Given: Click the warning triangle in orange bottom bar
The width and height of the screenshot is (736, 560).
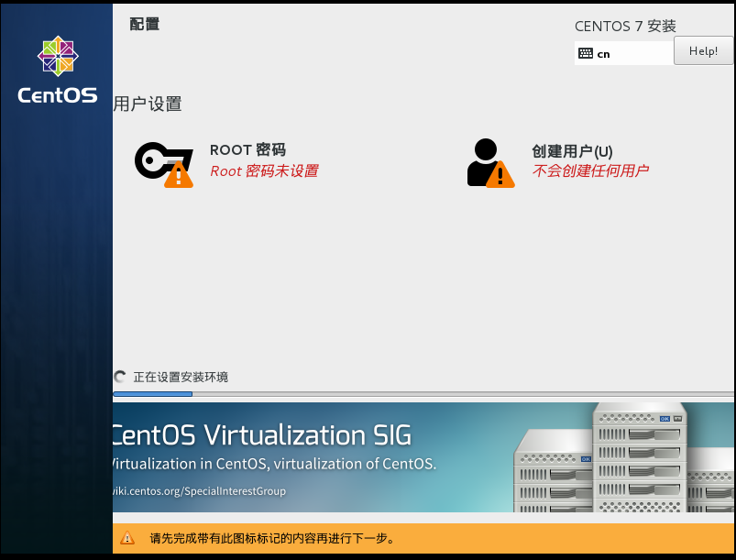Looking at the screenshot, I should (127, 538).
